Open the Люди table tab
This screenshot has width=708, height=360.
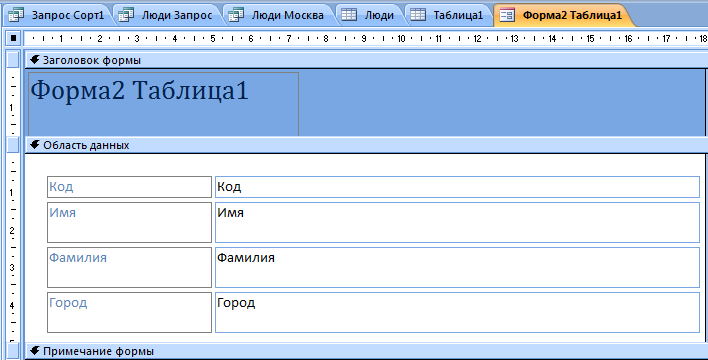click(x=370, y=15)
